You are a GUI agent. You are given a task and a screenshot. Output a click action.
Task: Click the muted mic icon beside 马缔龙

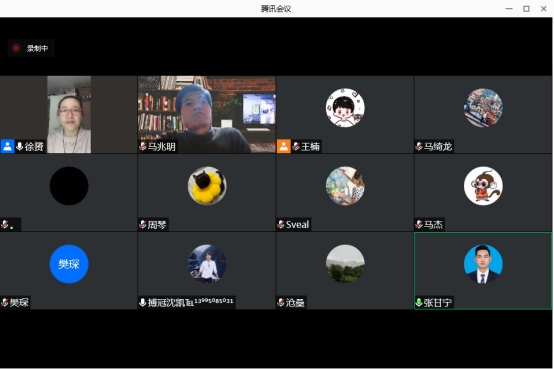[419, 146]
